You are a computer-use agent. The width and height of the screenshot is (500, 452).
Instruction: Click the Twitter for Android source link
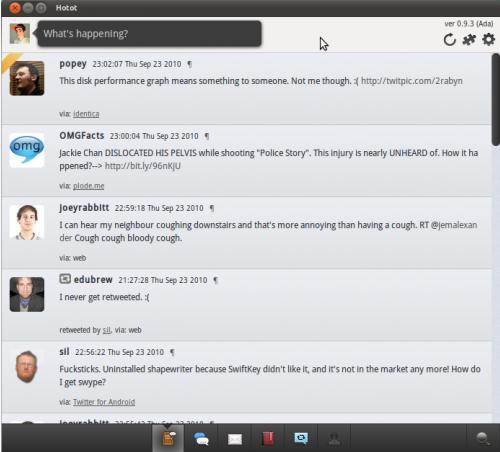pos(104,402)
